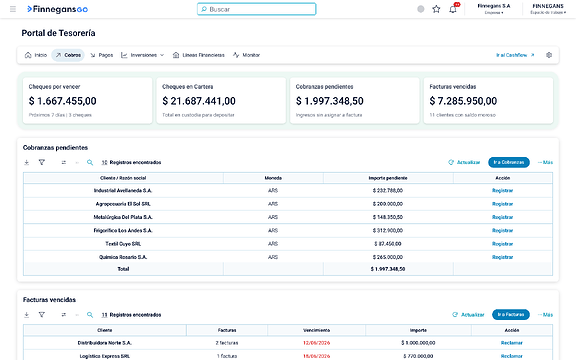Click Registrar for Textil Cuyo SRL
Screen dimensions: 576x360
click(x=503, y=244)
